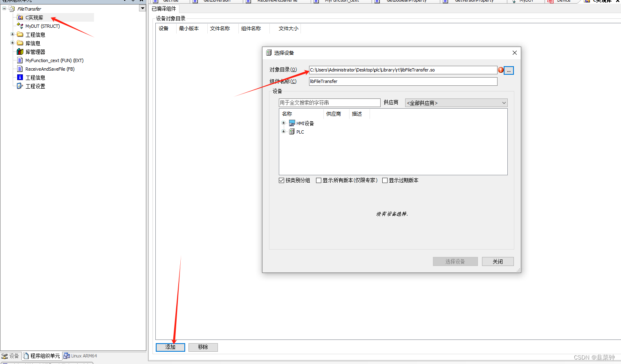Collapse the FileTransfer root node

tap(4, 8)
